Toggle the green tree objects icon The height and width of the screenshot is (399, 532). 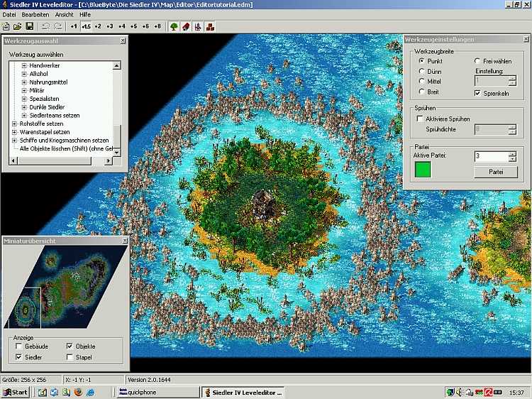174,26
